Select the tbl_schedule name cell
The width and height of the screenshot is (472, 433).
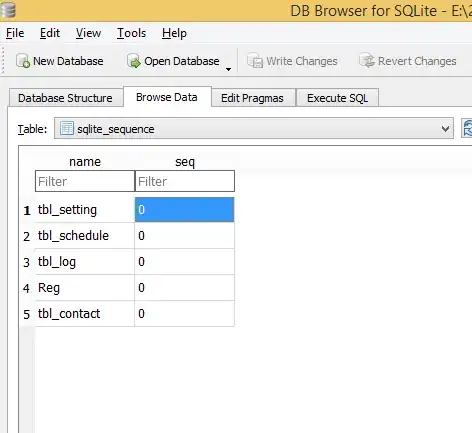pyautogui.click(x=85, y=236)
